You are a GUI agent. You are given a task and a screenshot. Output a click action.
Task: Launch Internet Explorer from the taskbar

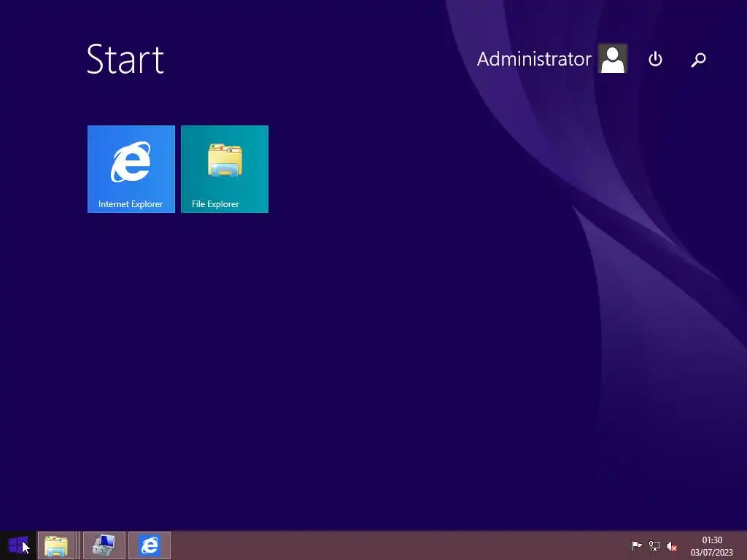point(150,545)
